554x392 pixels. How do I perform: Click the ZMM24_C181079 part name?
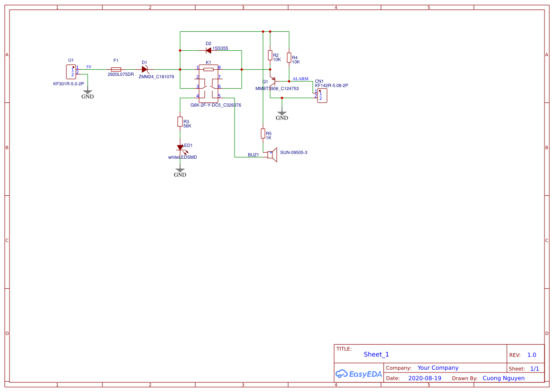(156, 77)
